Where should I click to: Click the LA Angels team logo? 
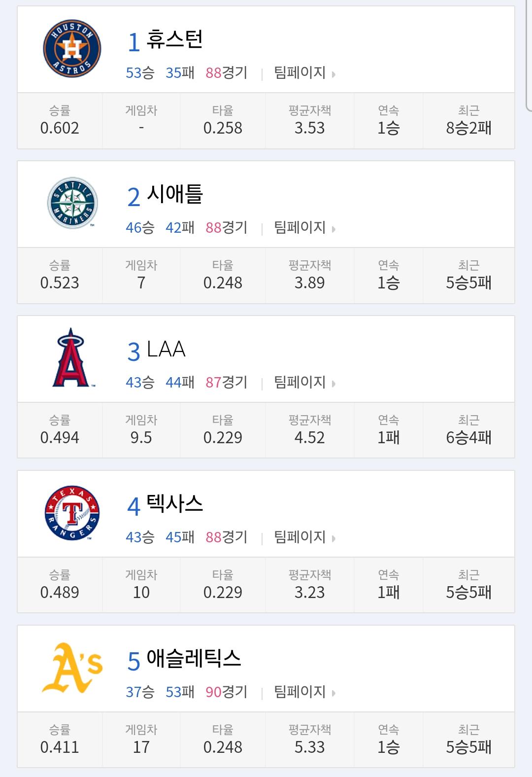click(x=72, y=357)
